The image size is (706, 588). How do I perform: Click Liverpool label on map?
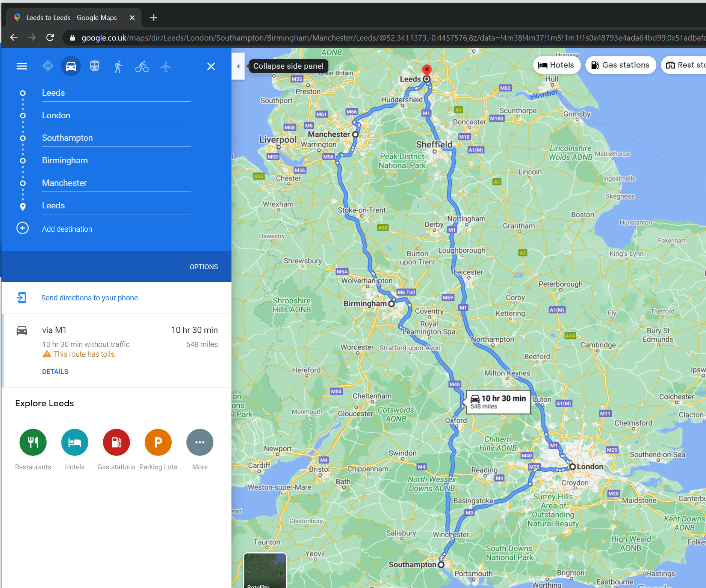coord(278,140)
